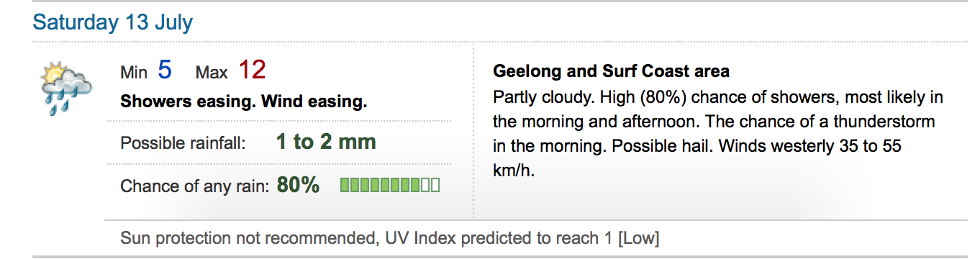
Task: Click the first filled green bar segment
Action: 345,186
